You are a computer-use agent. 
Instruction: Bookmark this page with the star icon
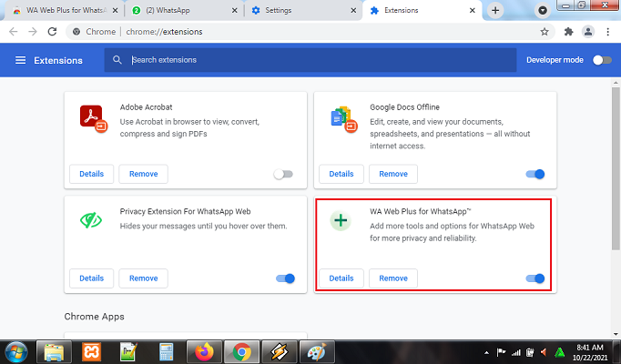point(545,32)
